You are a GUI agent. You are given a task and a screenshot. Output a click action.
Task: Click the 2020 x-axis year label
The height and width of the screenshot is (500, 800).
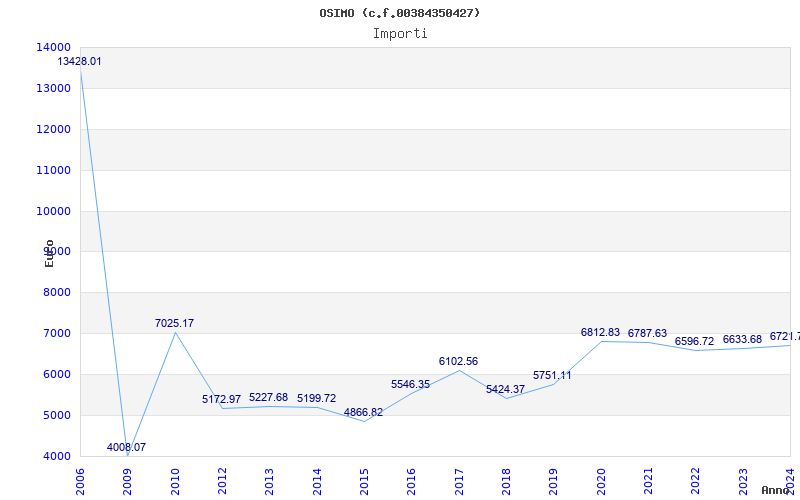point(601,481)
